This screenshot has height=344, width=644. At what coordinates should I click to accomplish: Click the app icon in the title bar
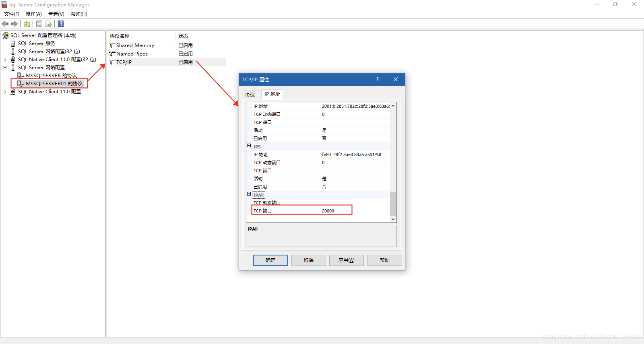coord(4,4)
